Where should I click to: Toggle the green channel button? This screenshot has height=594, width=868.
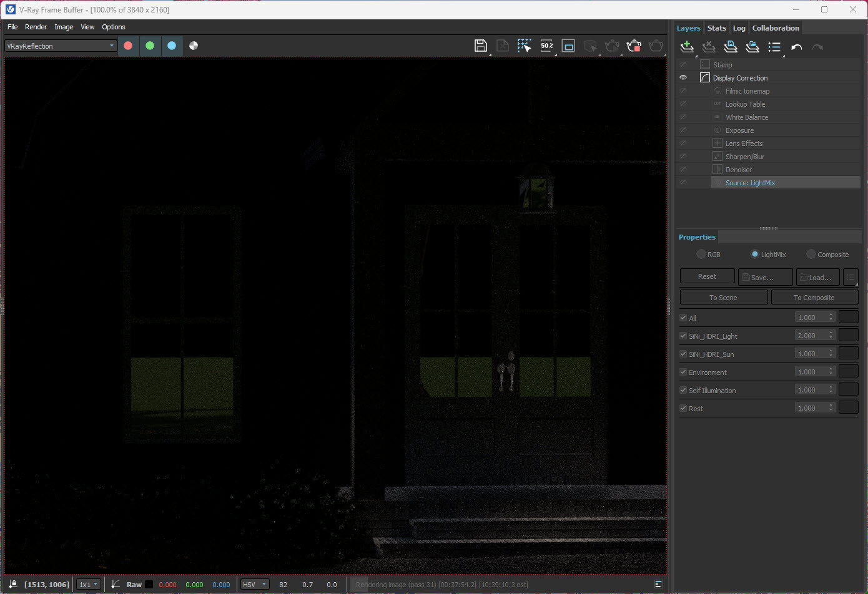click(x=150, y=46)
